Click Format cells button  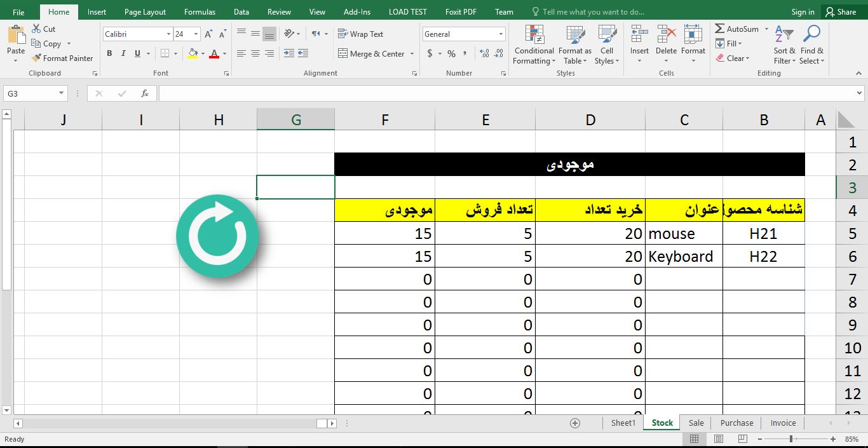click(693, 44)
